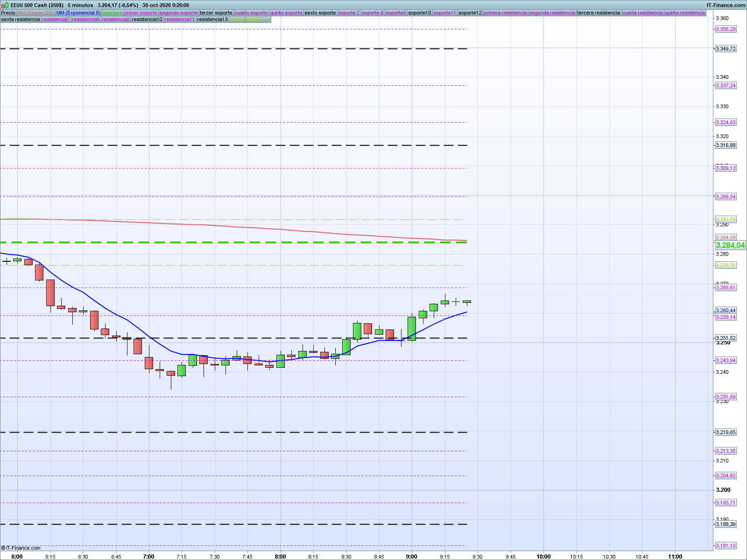Screen dimensions: 747x560
Task: Open the 'primer soporte' label settings
Action: point(141,13)
